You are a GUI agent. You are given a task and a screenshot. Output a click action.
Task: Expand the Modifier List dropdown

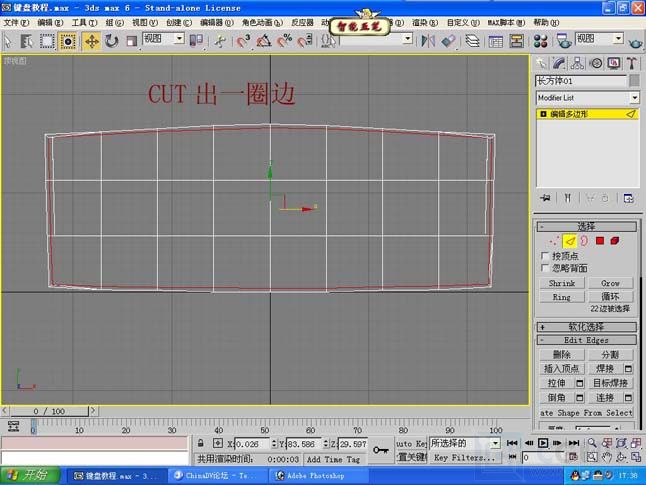[x=634, y=98]
